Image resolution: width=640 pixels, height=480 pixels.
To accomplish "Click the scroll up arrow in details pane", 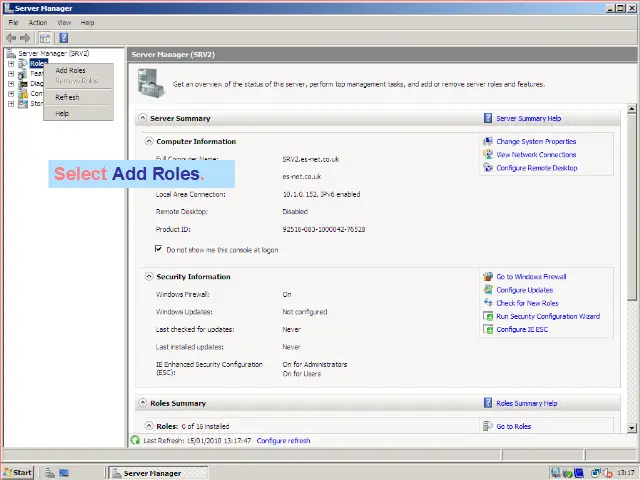I will (631, 109).
